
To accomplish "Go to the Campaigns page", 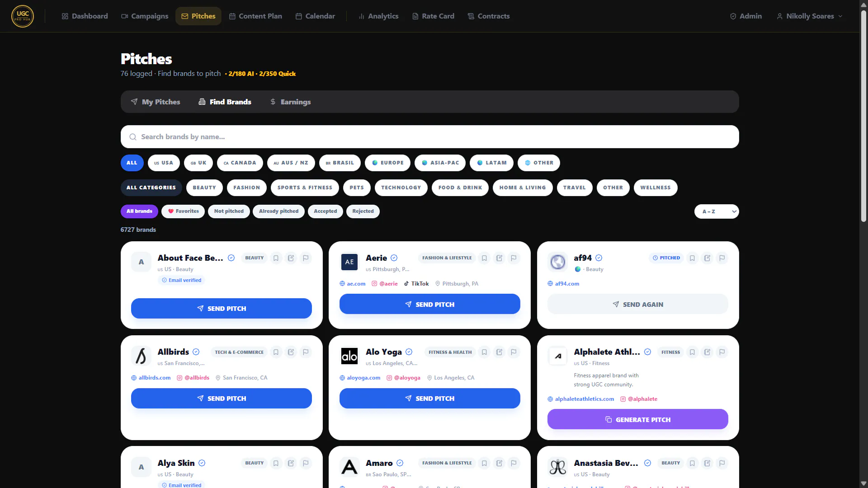I will click(x=145, y=16).
